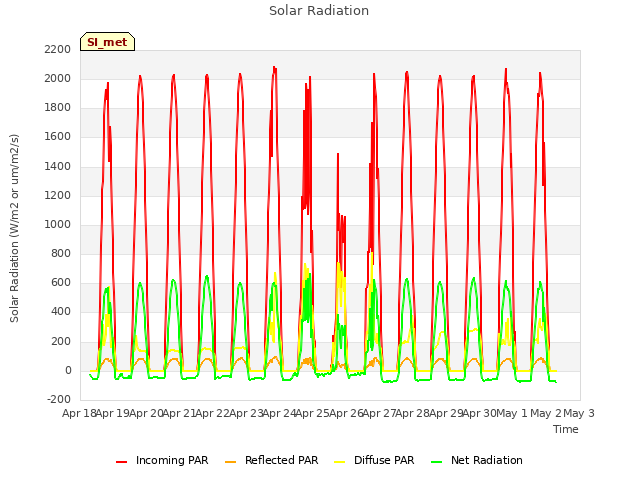
Task: Click the Apr 20 x-axis date label
Action: click(147, 413)
